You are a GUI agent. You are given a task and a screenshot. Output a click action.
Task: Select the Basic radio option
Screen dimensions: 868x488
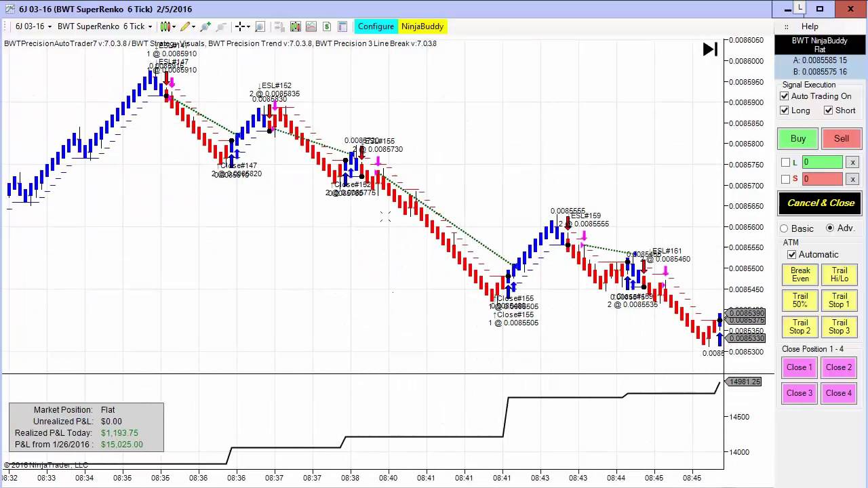tap(784, 228)
